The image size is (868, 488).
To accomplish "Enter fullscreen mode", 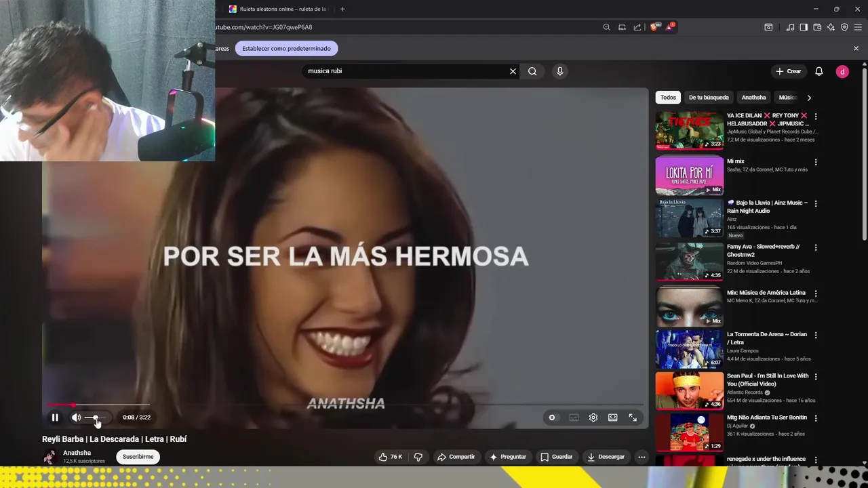I will coord(633,418).
